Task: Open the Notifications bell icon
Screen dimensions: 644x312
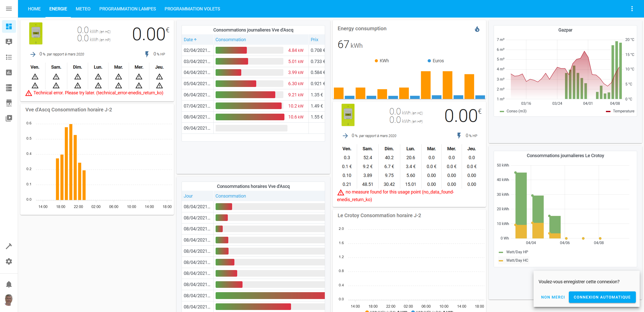Action: (x=9, y=284)
